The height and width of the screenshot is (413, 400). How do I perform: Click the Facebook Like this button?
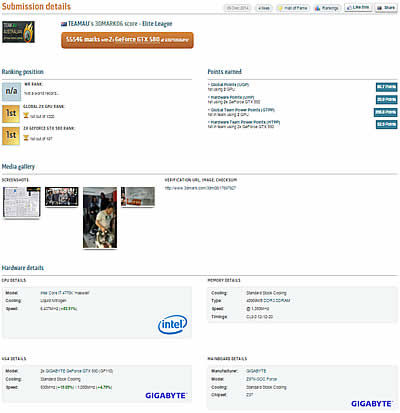[x=358, y=7]
